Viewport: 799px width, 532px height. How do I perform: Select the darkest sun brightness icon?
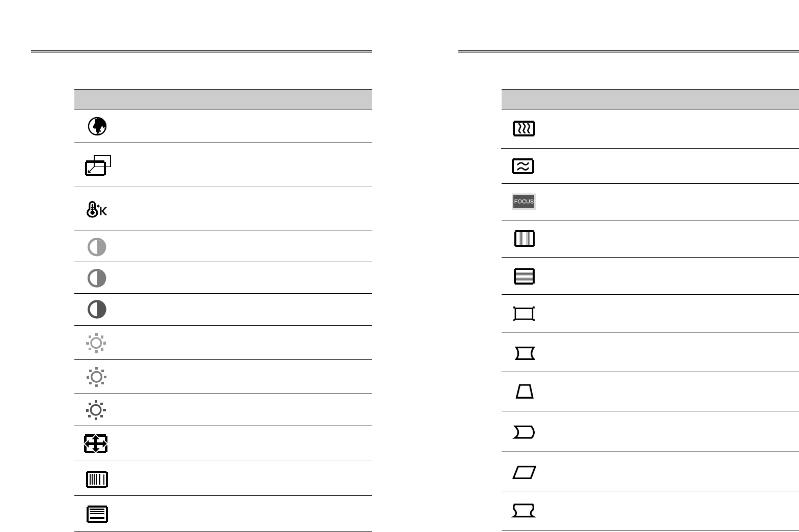[x=96, y=410]
